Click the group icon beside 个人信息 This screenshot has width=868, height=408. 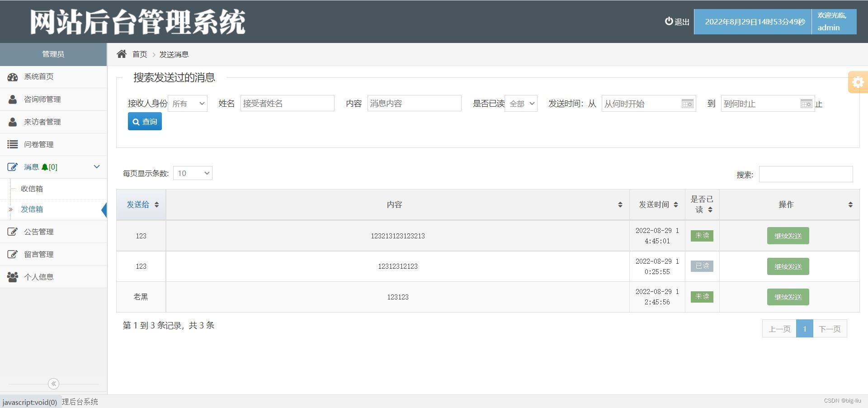click(13, 276)
